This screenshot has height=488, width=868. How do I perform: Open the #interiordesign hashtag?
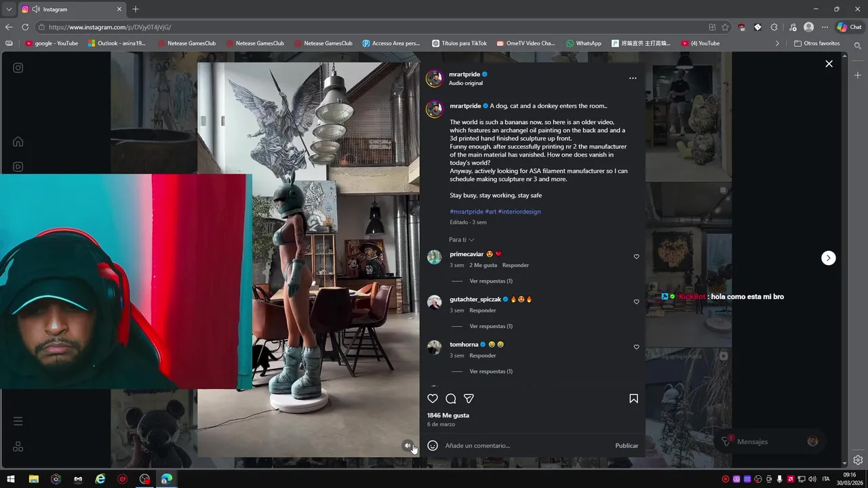(x=519, y=211)
